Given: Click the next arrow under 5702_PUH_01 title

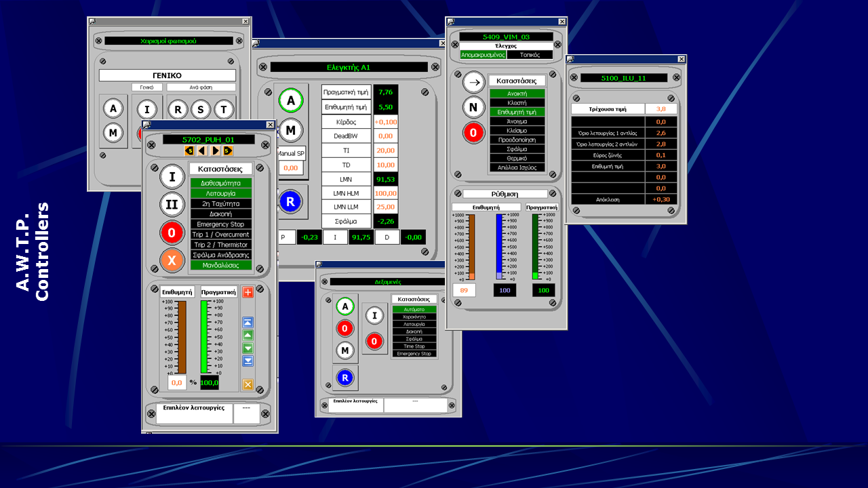Looking at the screenshot, I should pyautogui.click(x=216, y=150).
